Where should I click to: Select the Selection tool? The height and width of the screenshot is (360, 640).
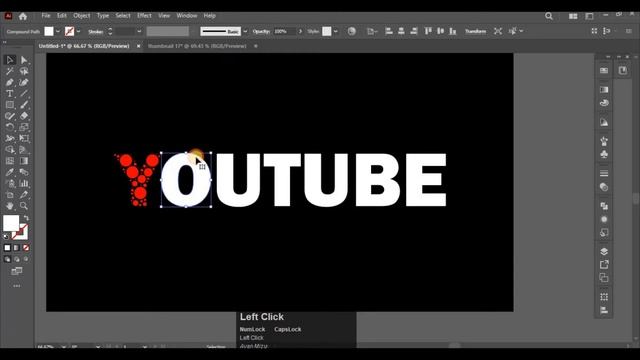click(10, 60)
